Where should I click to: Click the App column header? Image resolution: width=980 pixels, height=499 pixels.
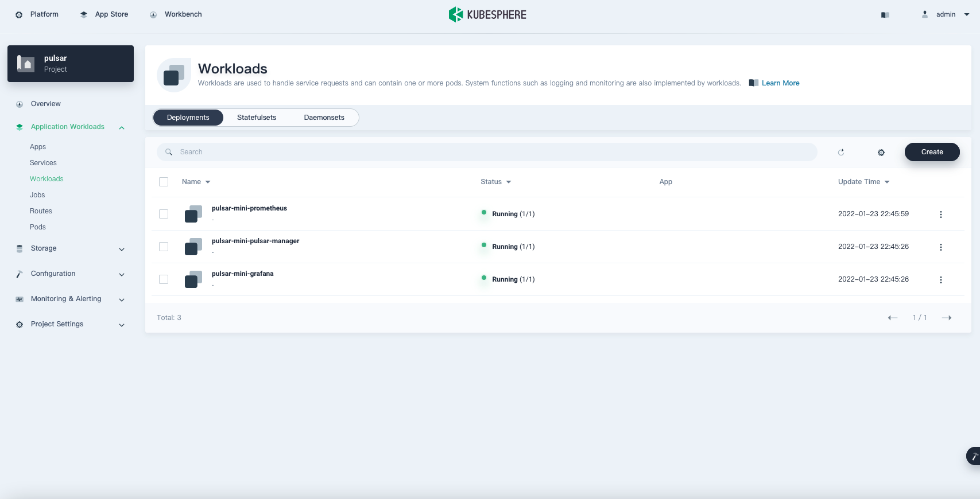coord(665,182)
